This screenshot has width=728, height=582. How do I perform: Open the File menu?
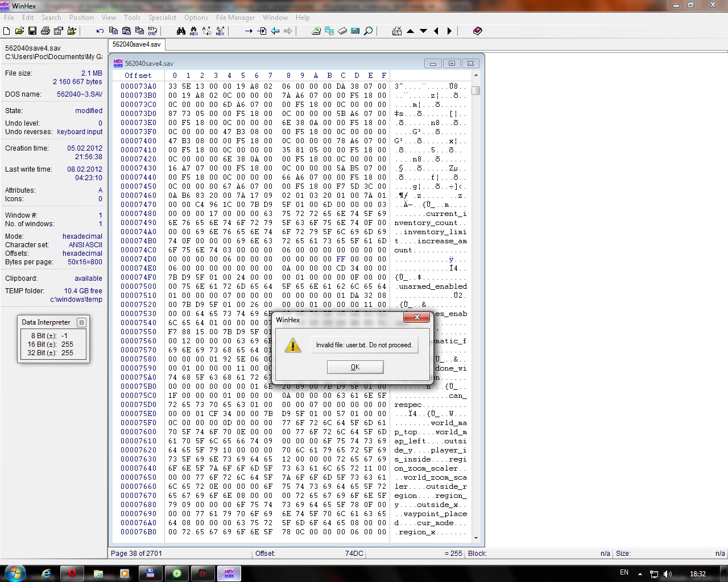pyautogui.click(x=9, y=18)
